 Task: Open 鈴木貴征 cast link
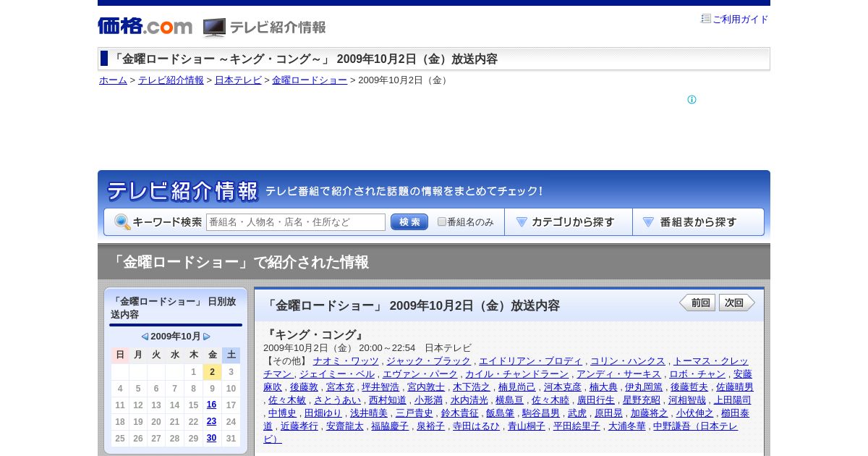click(x=460, y=413)
